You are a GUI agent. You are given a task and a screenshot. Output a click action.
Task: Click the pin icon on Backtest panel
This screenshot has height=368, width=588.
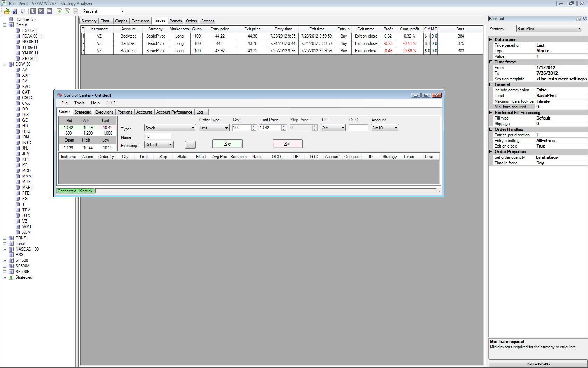click(579, 19)
